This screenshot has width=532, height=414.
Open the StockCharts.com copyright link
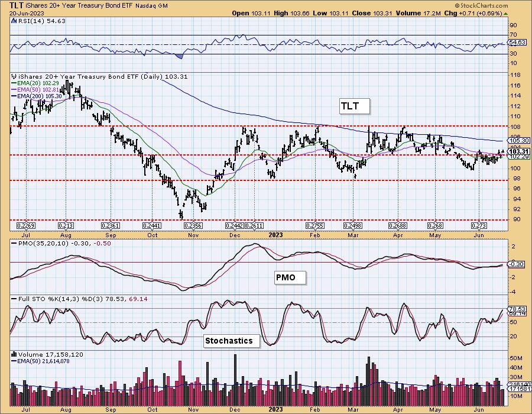coord(481,5)
